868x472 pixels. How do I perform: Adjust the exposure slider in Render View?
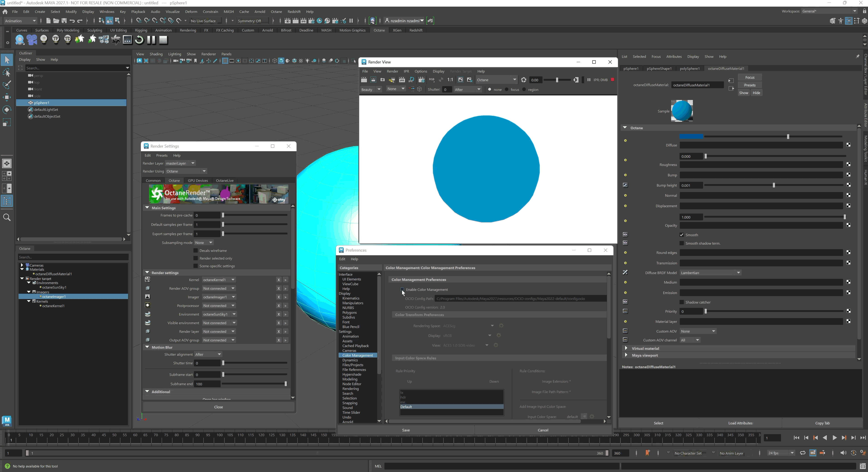[x=557, y=80]
